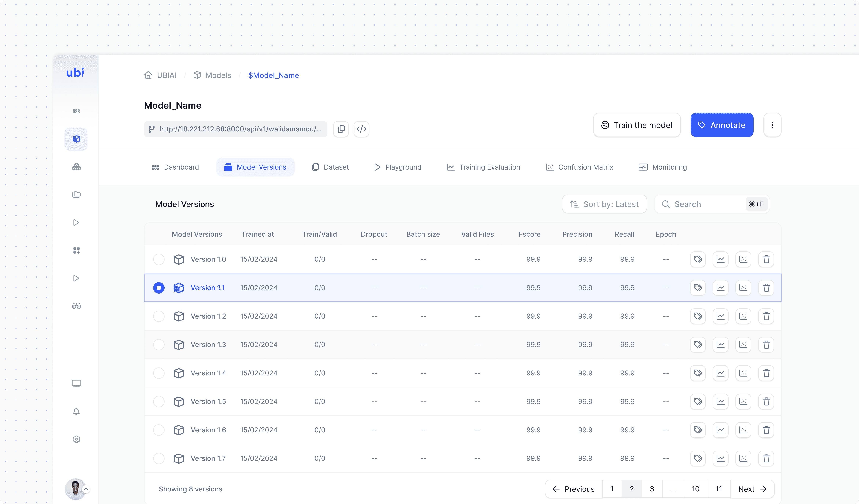
Task: Switch to the Confusion Matrix tab
Action: tap(579, 167)
